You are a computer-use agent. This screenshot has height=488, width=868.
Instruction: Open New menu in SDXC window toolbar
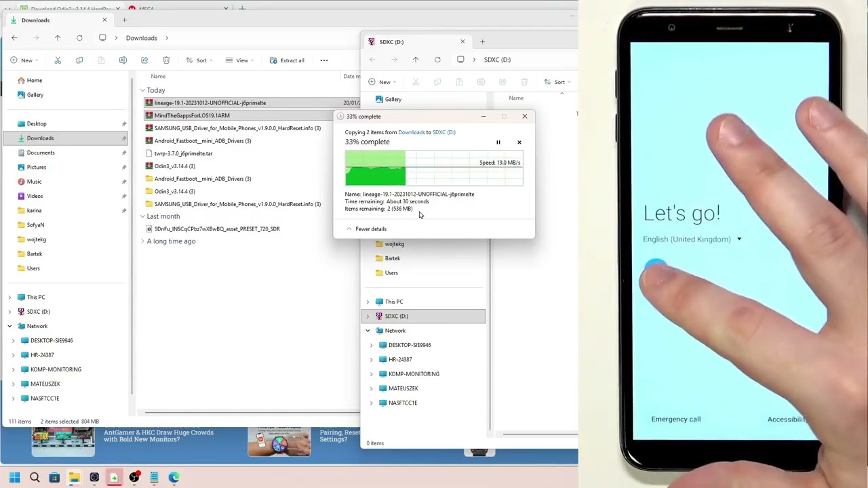coord(382,82)
